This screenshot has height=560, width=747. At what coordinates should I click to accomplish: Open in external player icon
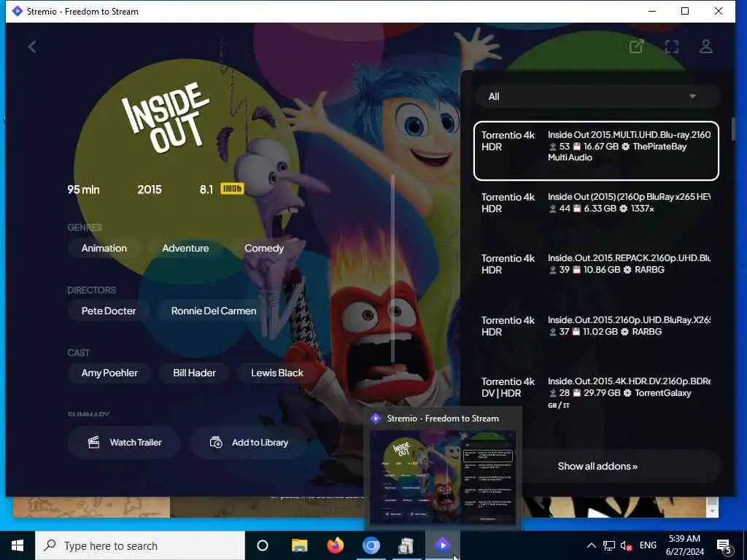(x=636, y=47)
